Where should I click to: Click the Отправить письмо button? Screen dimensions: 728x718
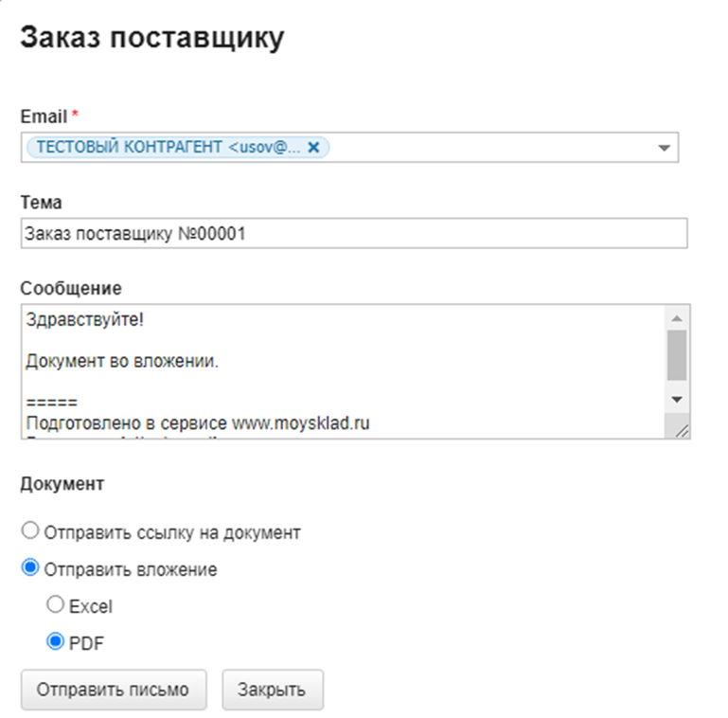click(114, 690)
